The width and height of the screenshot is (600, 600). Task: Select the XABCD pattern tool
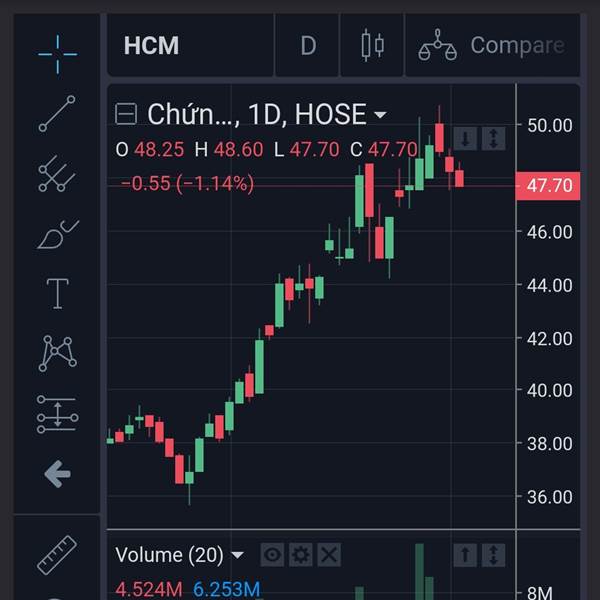point(57,353)
